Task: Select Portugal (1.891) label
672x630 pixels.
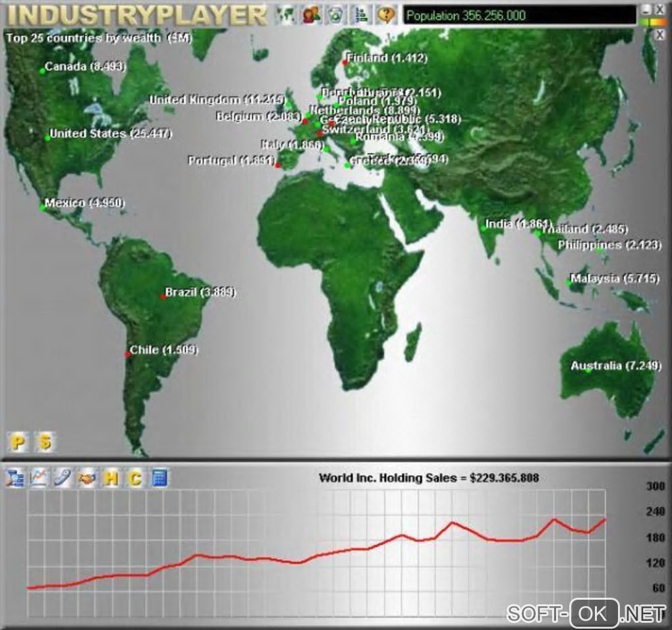Action: 231,160
